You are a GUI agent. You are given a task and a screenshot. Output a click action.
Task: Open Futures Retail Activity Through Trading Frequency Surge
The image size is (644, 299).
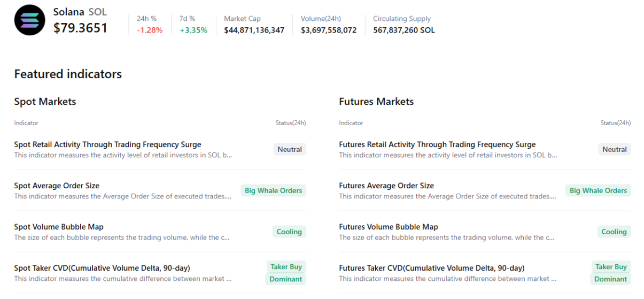[x=437, y=144]
